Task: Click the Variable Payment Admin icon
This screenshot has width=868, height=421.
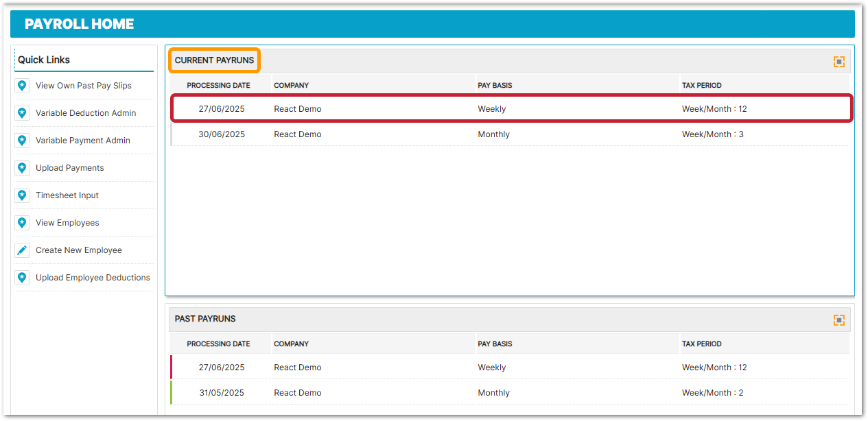Action: [x=22, y=141]
